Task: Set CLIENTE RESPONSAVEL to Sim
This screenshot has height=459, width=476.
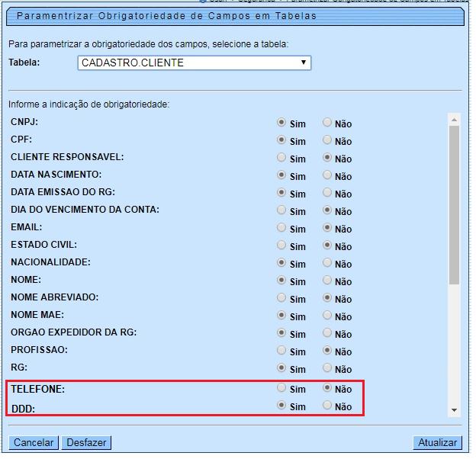Action: pos(281,157)
